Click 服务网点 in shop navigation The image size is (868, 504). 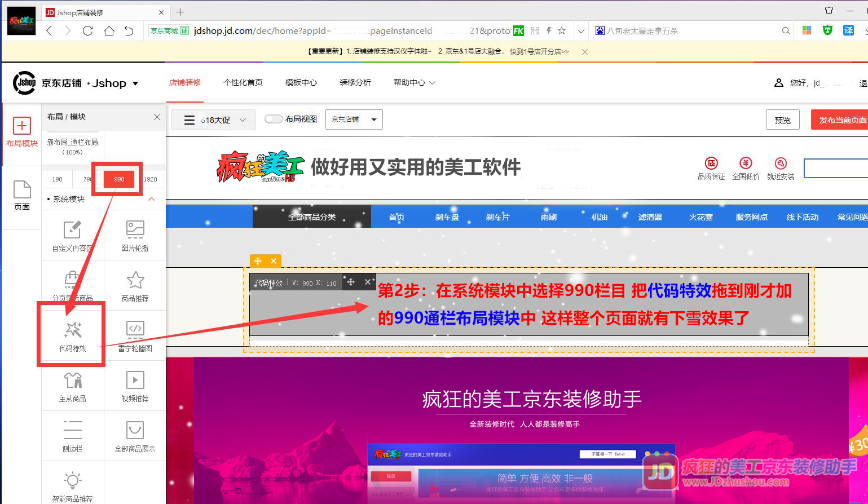(751, 217)
